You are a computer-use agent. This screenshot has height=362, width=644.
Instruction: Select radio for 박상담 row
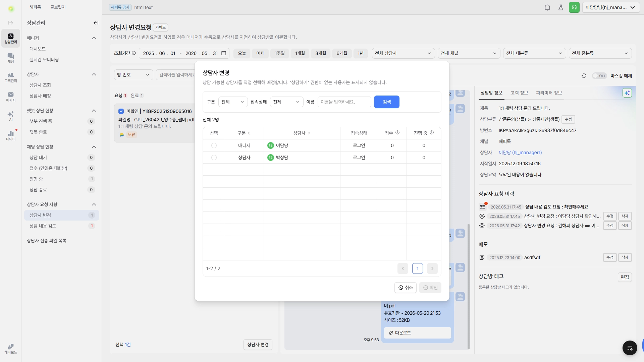click(214, 158)
